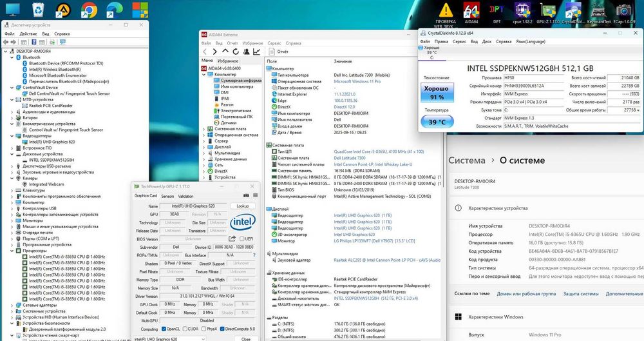Viewport: 644px width, 341px height.
Task: Open the CrystalDiskInfo desktop shortcut
Action: click(x=573, y=12)
